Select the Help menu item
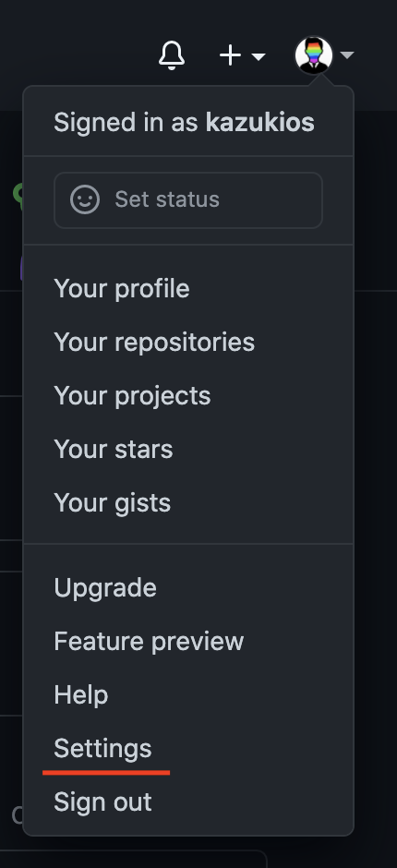397x868 pixels. click(x=188, y=694)
